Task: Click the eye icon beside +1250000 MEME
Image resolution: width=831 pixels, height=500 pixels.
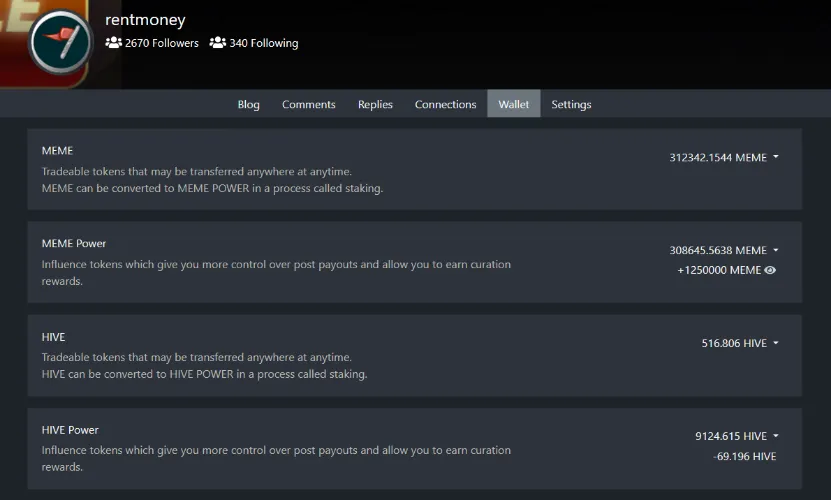Action: point(771,270)
